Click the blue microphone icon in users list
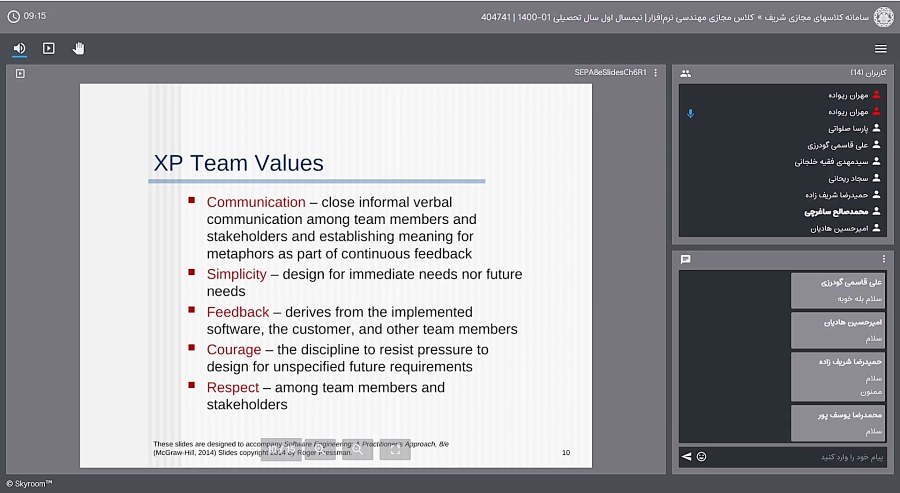Screen dimensions: 900x493 [x=690, y=112]
